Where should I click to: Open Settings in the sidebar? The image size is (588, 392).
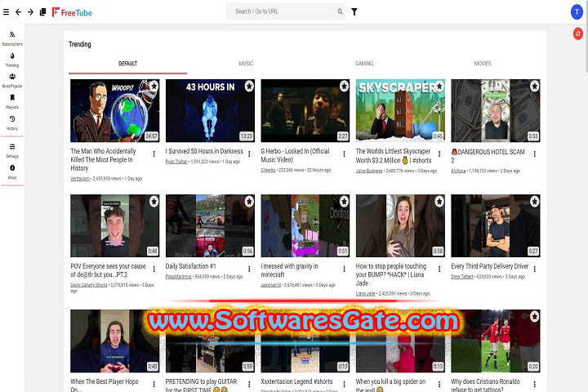12,151
